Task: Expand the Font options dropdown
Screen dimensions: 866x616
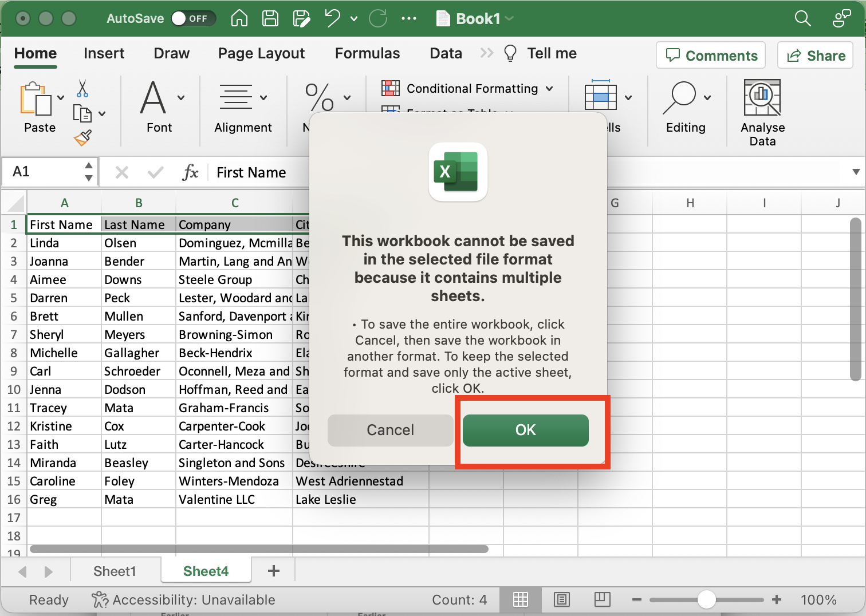Action: [182, 97]
